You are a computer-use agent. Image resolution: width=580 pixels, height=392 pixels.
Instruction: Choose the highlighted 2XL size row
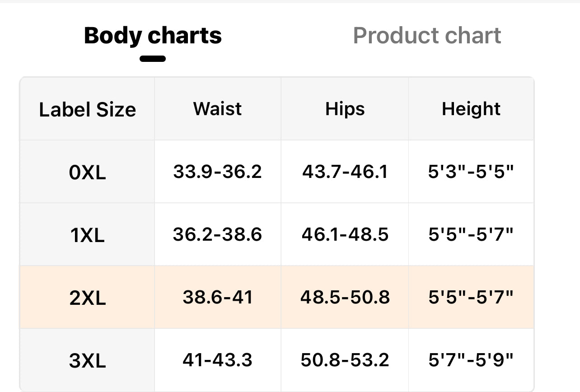[x=88, y=298]
